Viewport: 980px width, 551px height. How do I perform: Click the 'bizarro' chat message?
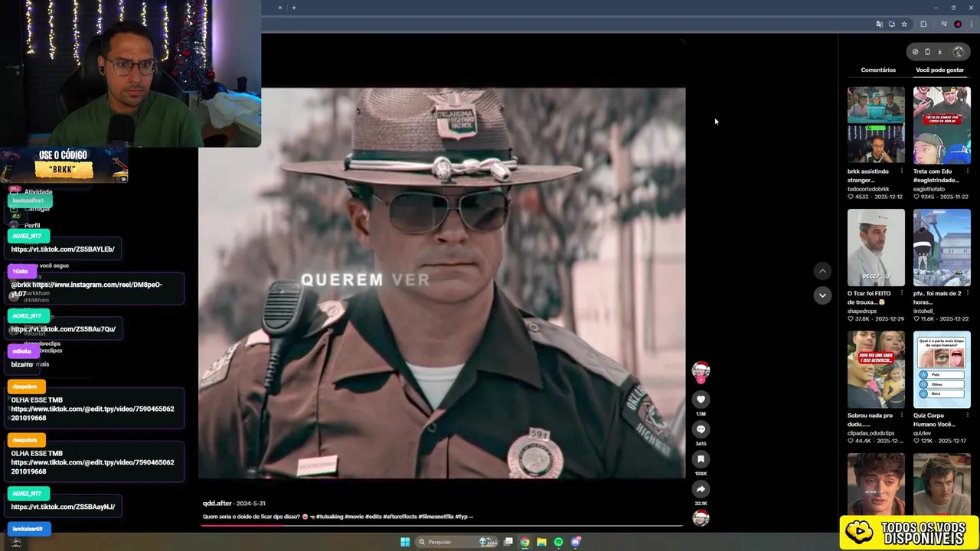[x=21, y=364]
